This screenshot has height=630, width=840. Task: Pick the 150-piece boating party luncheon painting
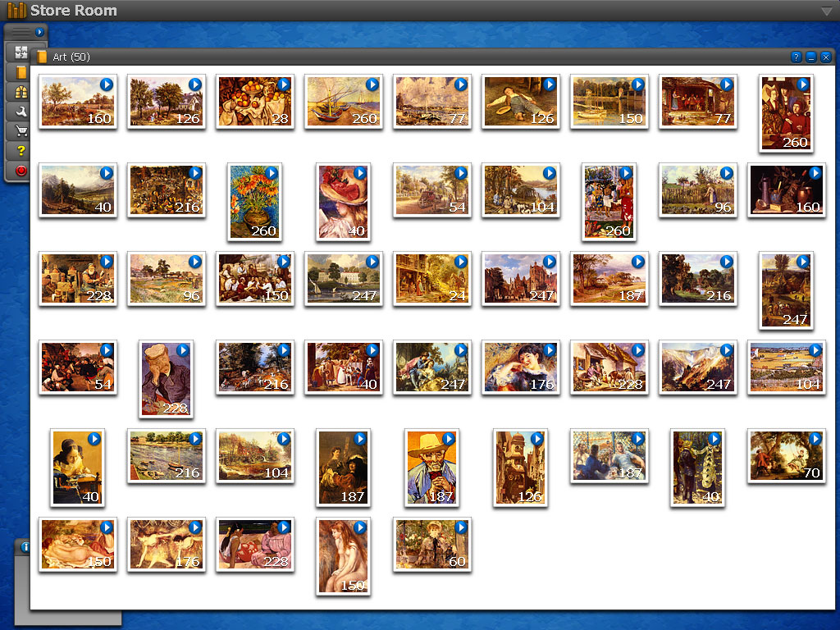click(255, 279)
